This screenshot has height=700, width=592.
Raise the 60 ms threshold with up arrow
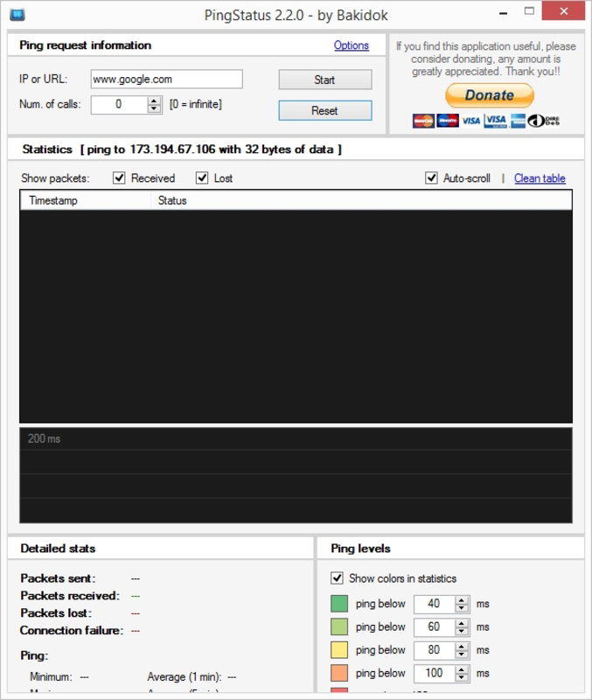(462, 623)
